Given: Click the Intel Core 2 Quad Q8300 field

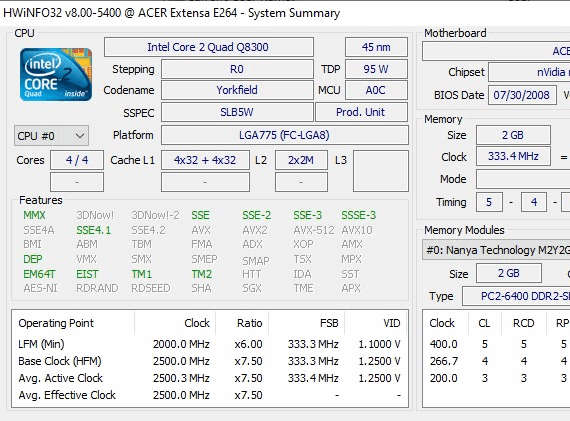Looking at the screenshot, I should coord(209,47).
